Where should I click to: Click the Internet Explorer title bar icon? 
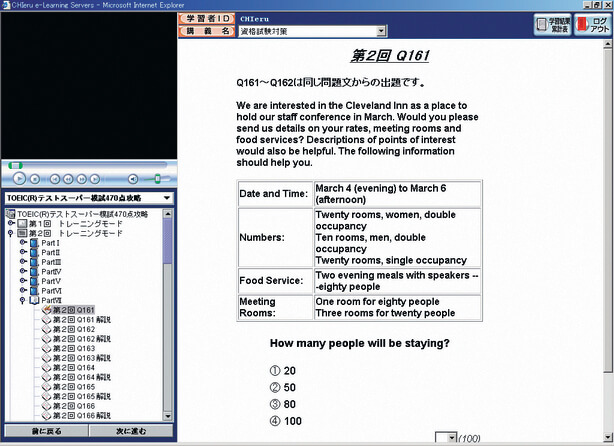pos(5,5)
